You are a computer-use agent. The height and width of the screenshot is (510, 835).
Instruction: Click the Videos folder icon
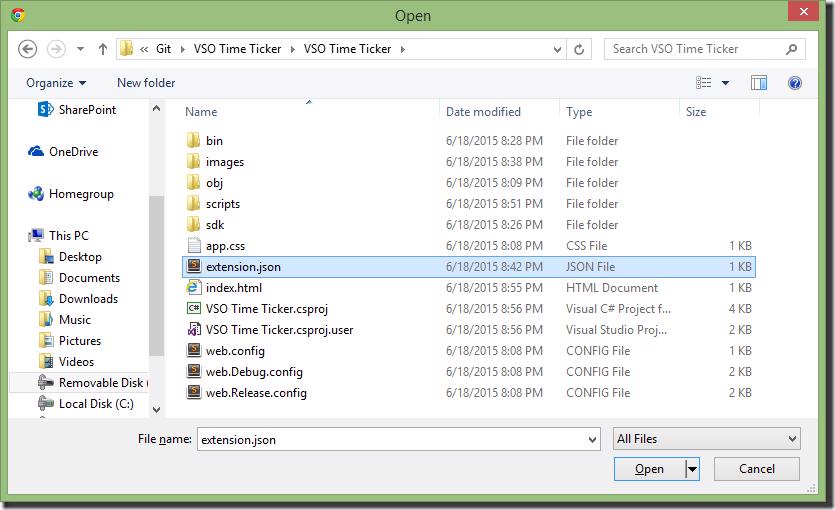(46, 361)
